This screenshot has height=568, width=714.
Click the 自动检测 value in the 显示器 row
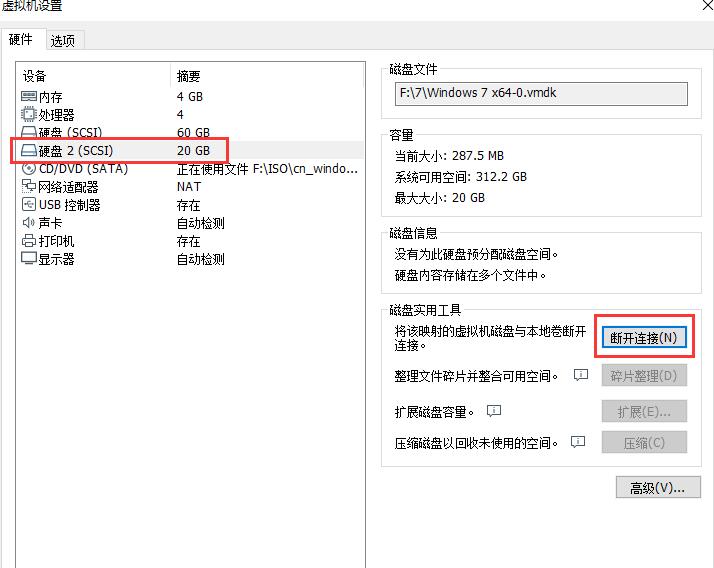[201, 259]
